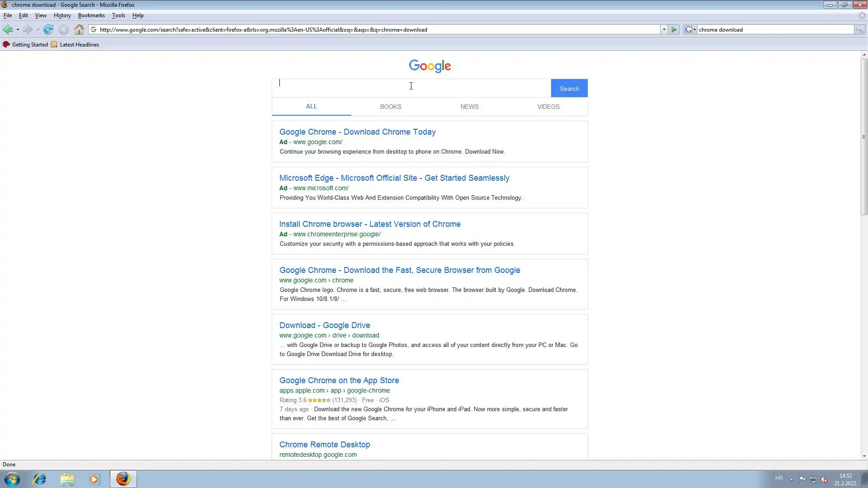Viewport: 868px width, 488px height.
Task: Reload the current page
Action: click(x=48, y=30)
